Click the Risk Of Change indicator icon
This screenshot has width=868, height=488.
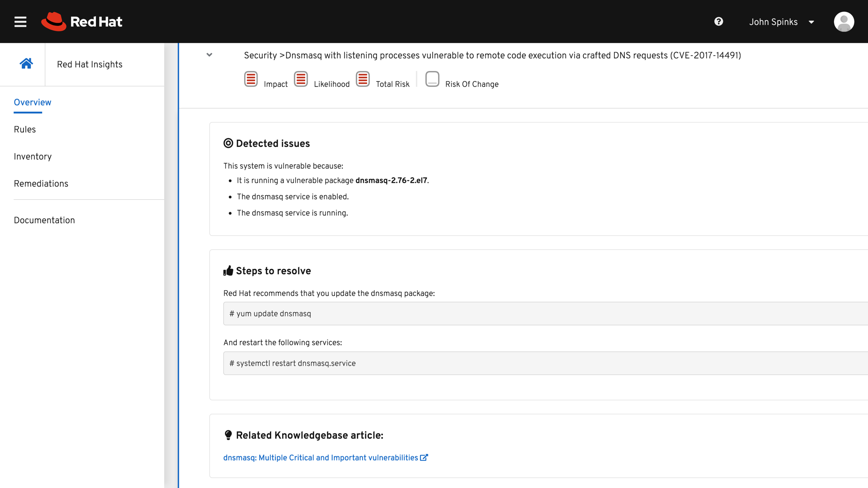[432, 79]
